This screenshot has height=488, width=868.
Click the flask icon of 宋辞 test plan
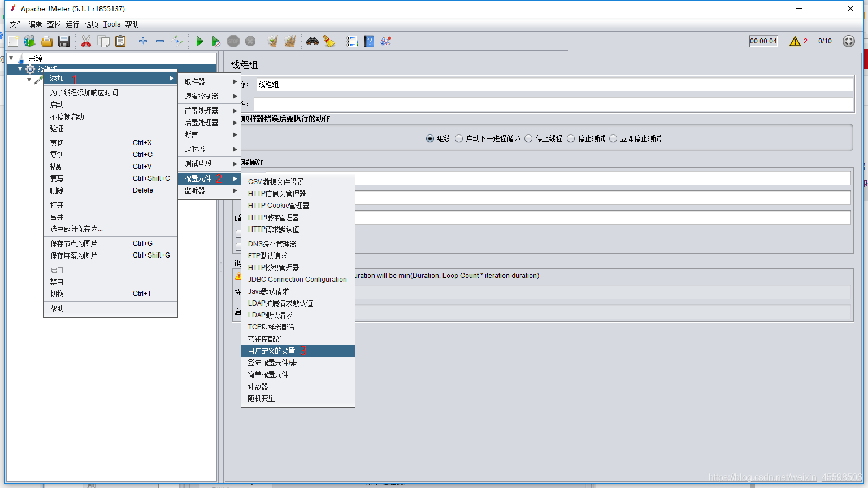point(21,58)
